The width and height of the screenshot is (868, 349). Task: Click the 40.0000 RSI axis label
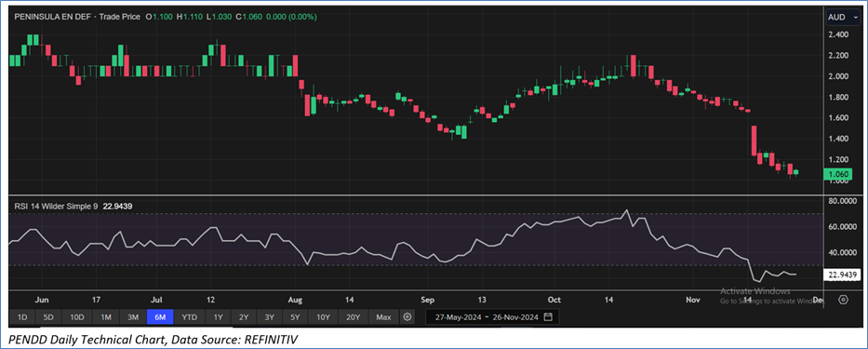[x=844, y=252]
